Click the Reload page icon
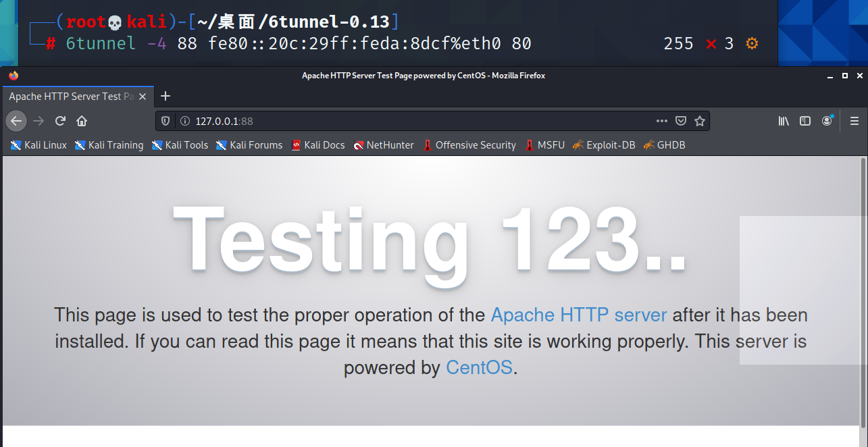Screen dimensions: 868x447 click(60, 121)
